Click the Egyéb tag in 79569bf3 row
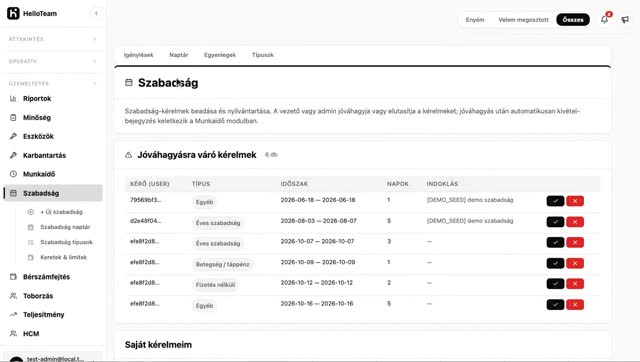The image size is (640, 362). click(204, 202)
